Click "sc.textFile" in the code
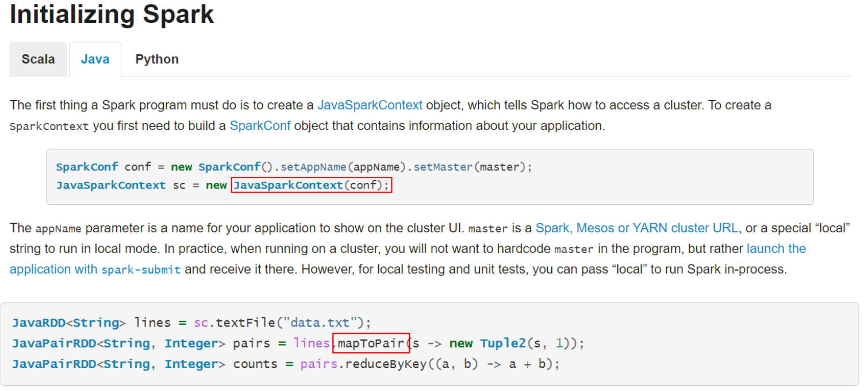The width and height of the screenshot is (868, 391). click(x=235, y=323)
